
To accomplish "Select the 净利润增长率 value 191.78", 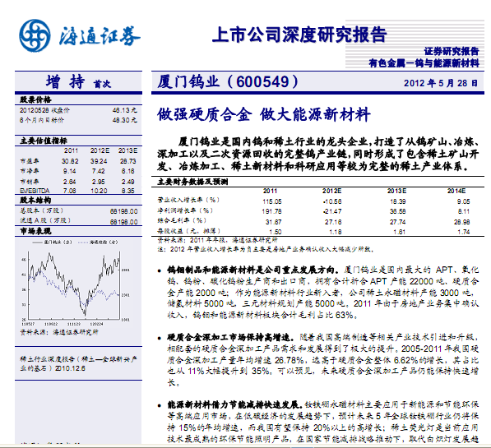I will click(271, 211).
